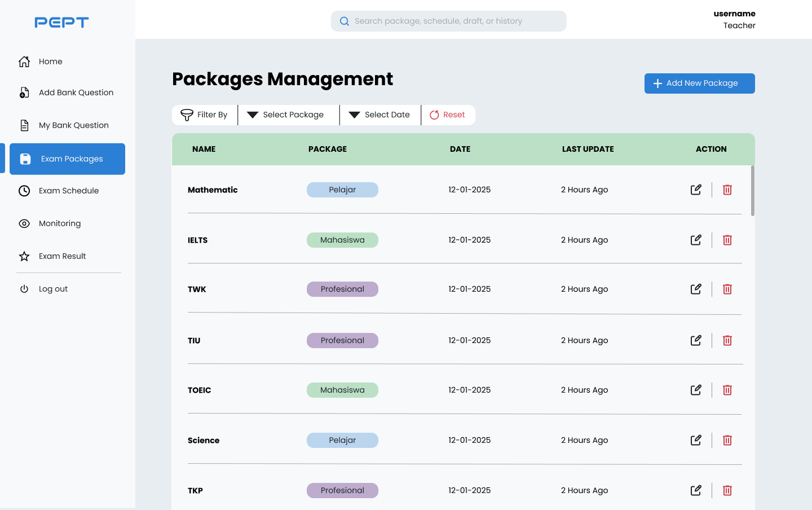Click the Pelajar tag for Science
The height and width of the screenshot is (510, 812).
pyautogui.click(x=342, y=440)
